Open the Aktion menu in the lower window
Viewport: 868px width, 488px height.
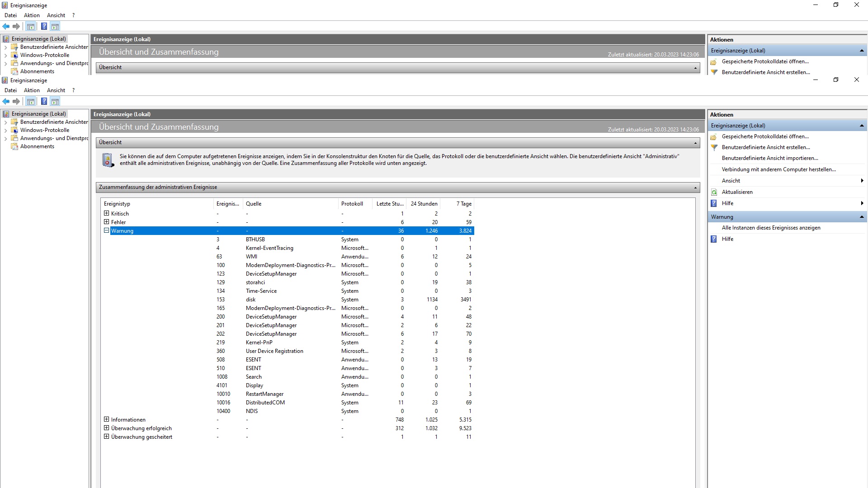(x=32, y=90)
